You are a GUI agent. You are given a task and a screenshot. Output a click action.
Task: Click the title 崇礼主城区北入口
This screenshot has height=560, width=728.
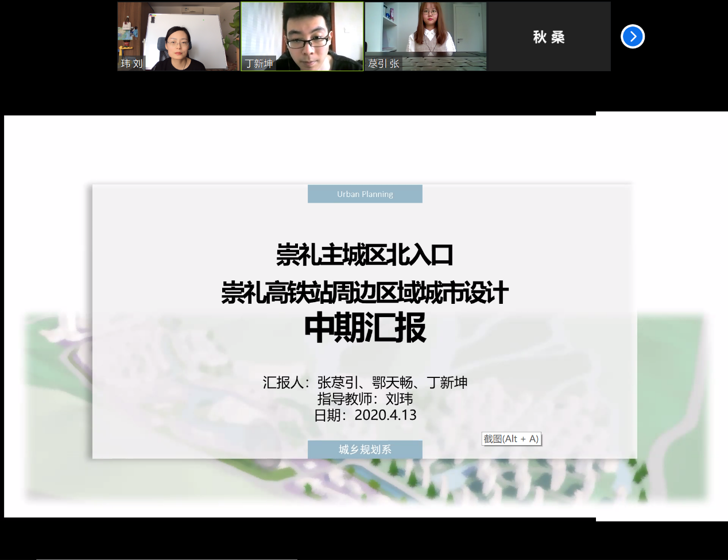(365, 255)
